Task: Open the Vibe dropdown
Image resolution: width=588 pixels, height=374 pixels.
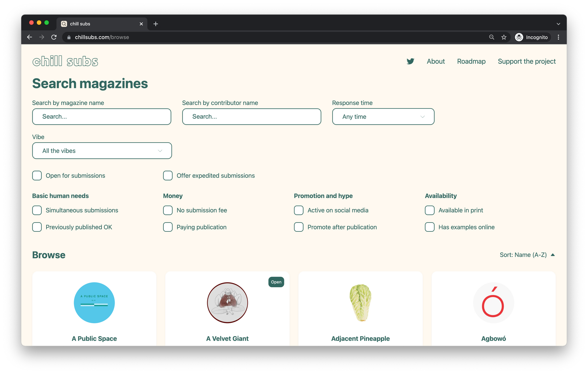Action: (x=102, y=151)
